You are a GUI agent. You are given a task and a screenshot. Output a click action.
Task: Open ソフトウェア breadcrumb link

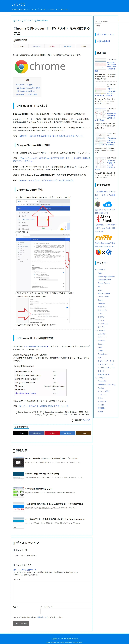click(x=28, y=20)
